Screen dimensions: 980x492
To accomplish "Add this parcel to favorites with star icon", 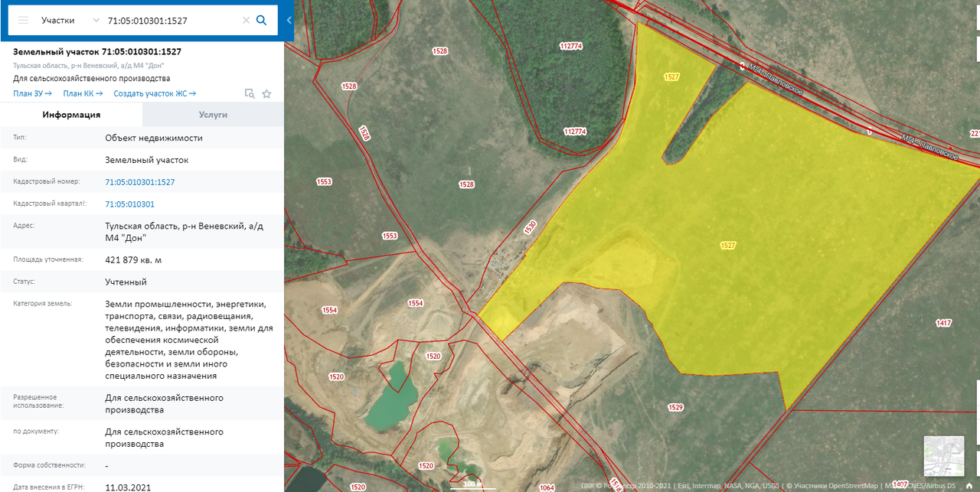I will (266, 94).
